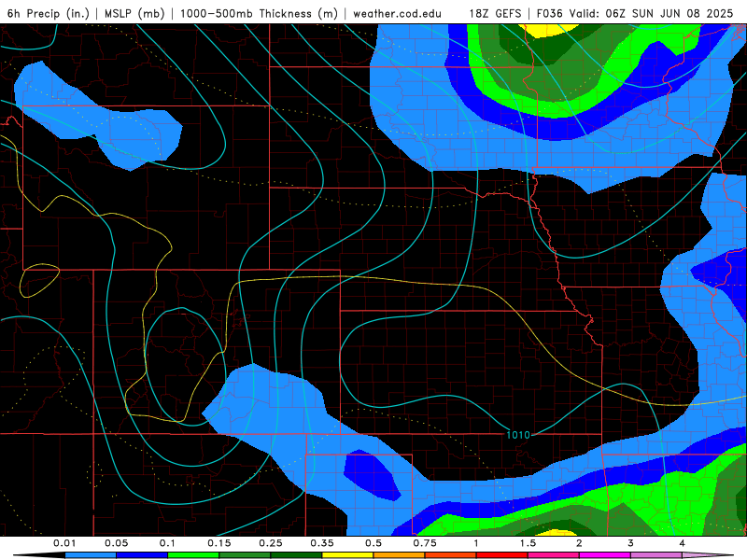Click the 0.05 legend value
Viewport: 747px width, 560px height.
(116, 543)
